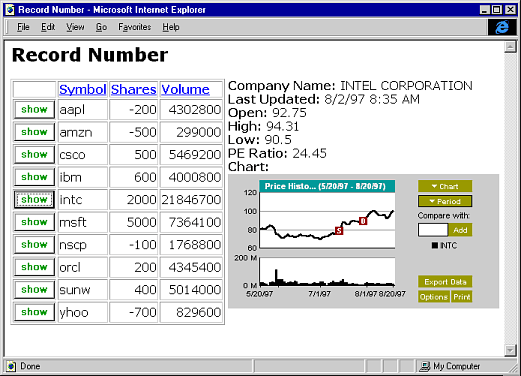
Task: Click the Compare with input field
Action: coord(433,230)
